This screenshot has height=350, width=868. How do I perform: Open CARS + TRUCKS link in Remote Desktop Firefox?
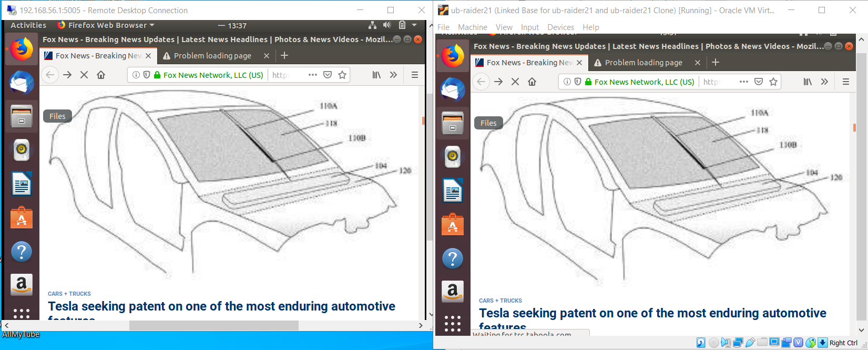coord(69,294)
